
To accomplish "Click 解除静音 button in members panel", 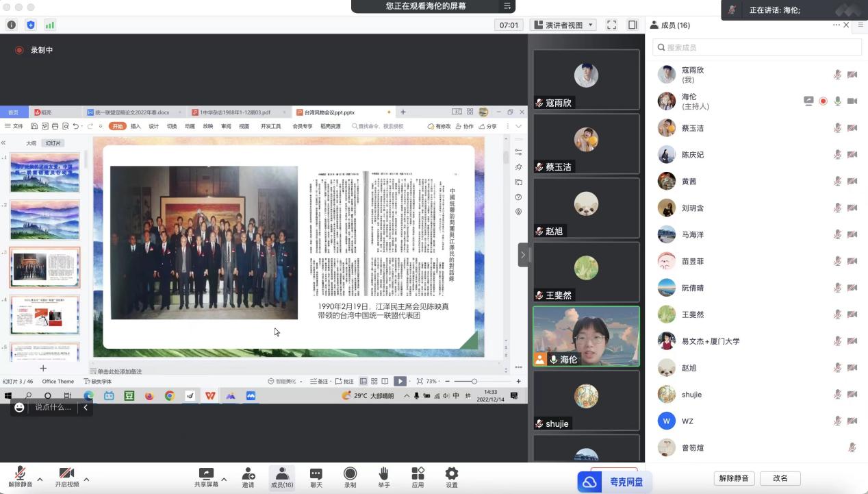I will [735, 478].
